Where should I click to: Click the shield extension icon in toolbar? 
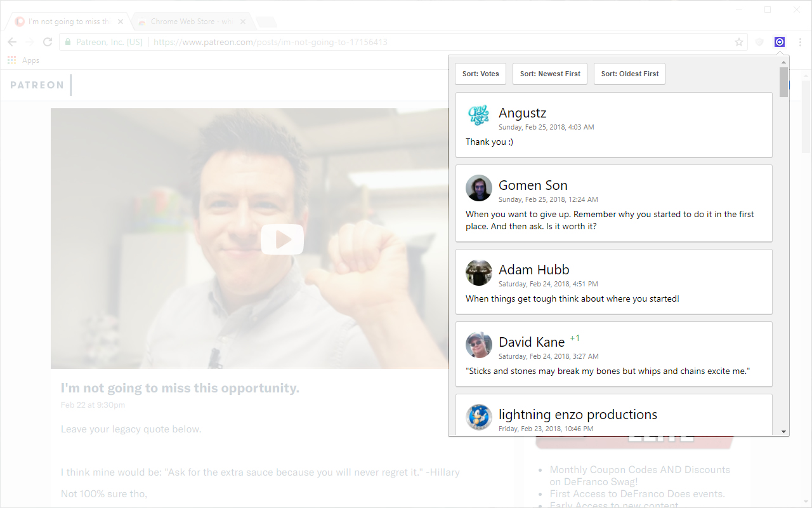click(759, 42)
